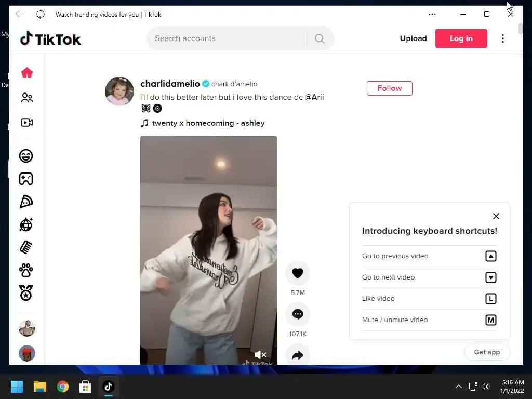Click the Upload link
Screen dimensions: 532x399
click(413, 38)
